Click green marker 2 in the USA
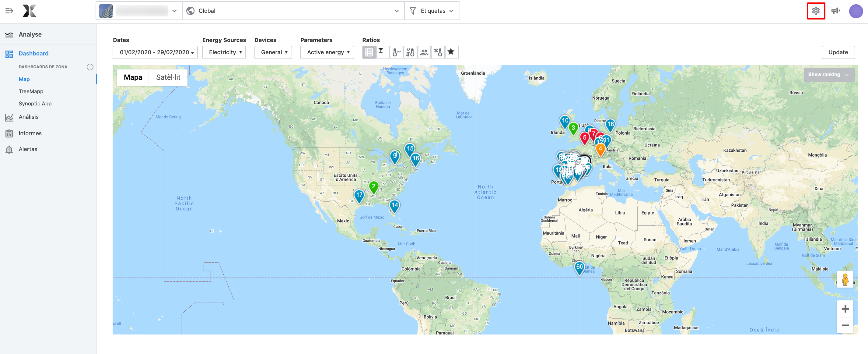The width and height of the screenshot is (868, 354). 373,187
